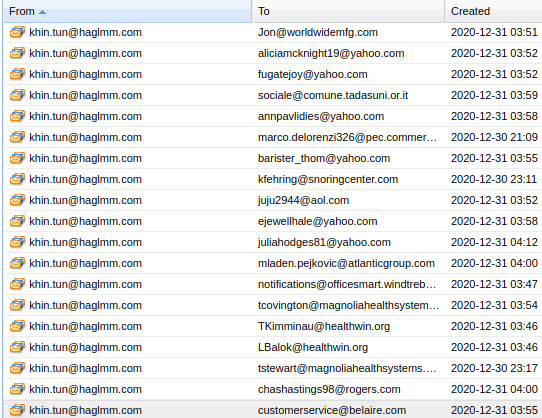The height and width of the screenshot is (418, 542).
Task: Click sender khin.tun@haglmm.com in customerservice@belaire.com row
Action: [x=85, y=410]
